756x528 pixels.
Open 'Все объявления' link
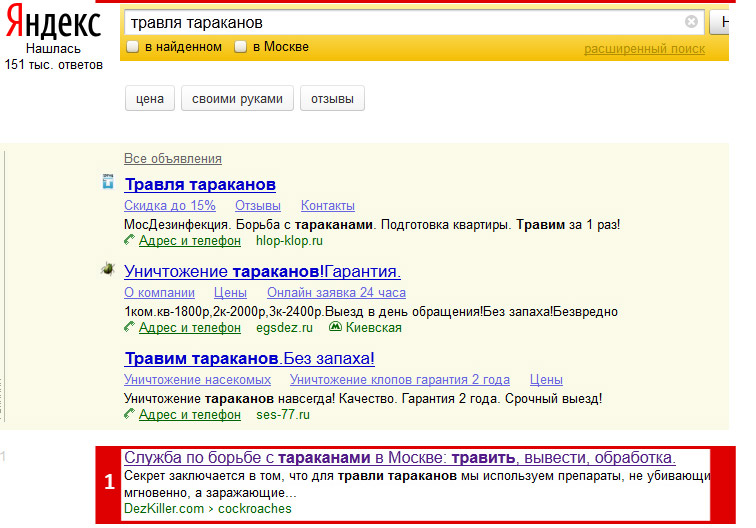tap(173, 159)
